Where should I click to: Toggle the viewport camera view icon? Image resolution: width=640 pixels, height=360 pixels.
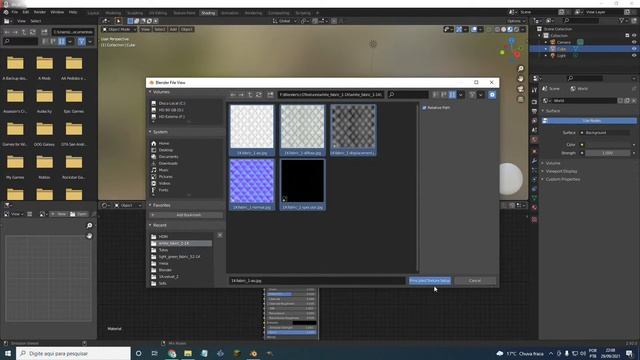520,89
